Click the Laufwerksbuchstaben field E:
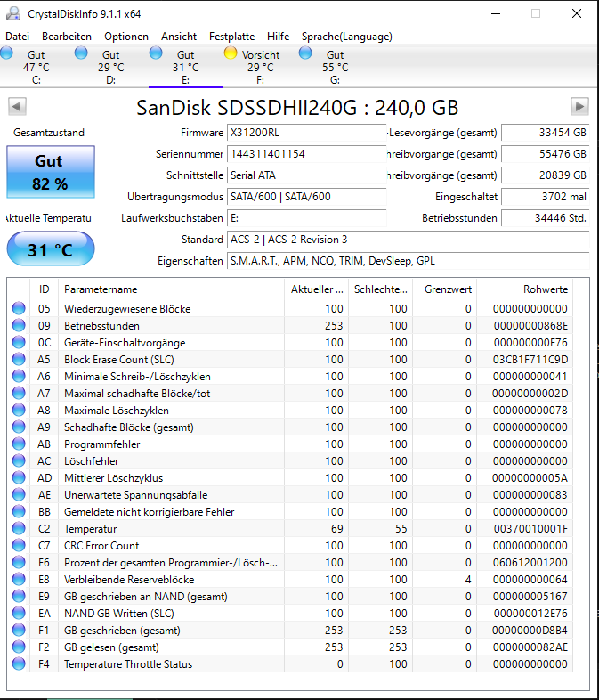Viewport: 599px width, 700px height. pyautogui.click(x=306, y=218)
